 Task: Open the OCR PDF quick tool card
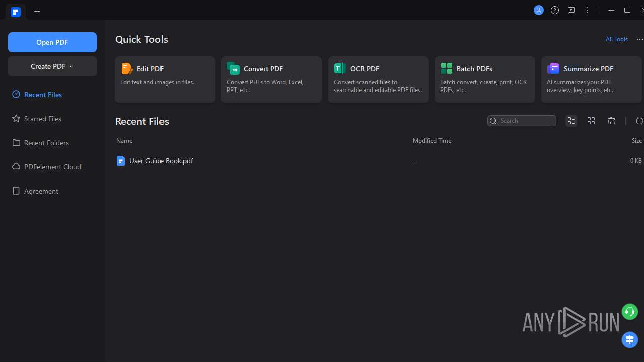(378, 79)
